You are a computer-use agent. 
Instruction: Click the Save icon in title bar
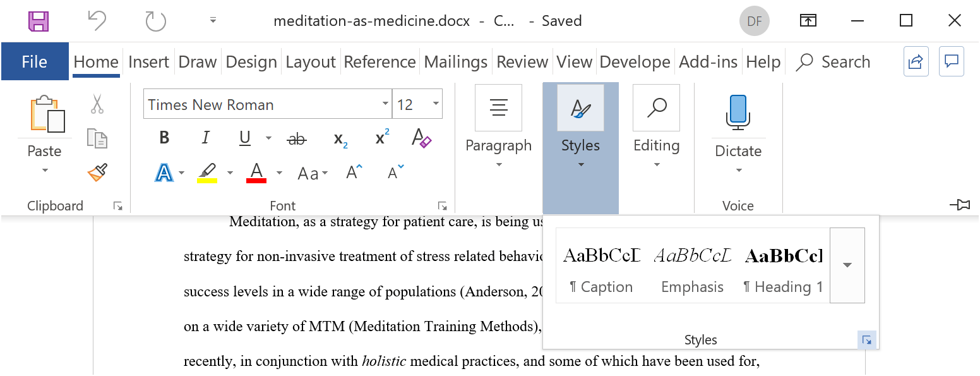[x=39, y=21]
